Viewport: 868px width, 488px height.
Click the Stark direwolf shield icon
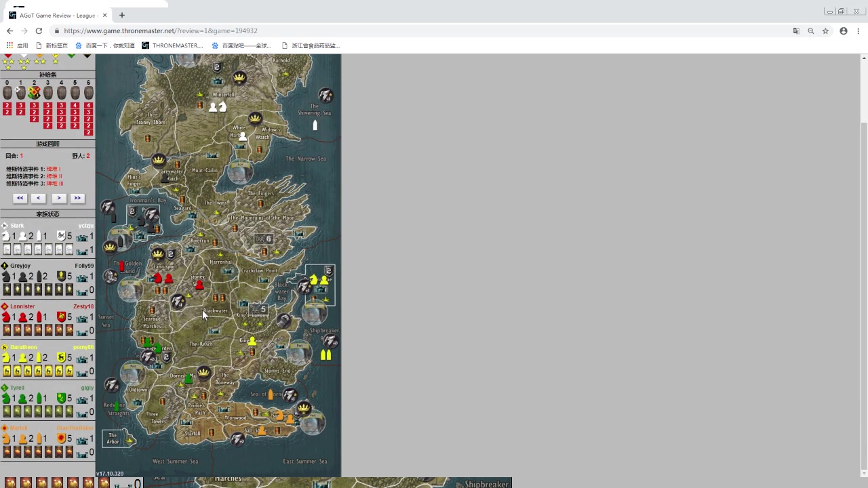(61, 236)
